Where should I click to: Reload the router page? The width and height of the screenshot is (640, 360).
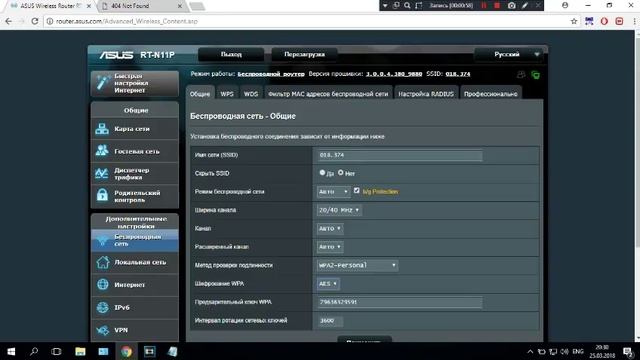(x=35, y=21)
